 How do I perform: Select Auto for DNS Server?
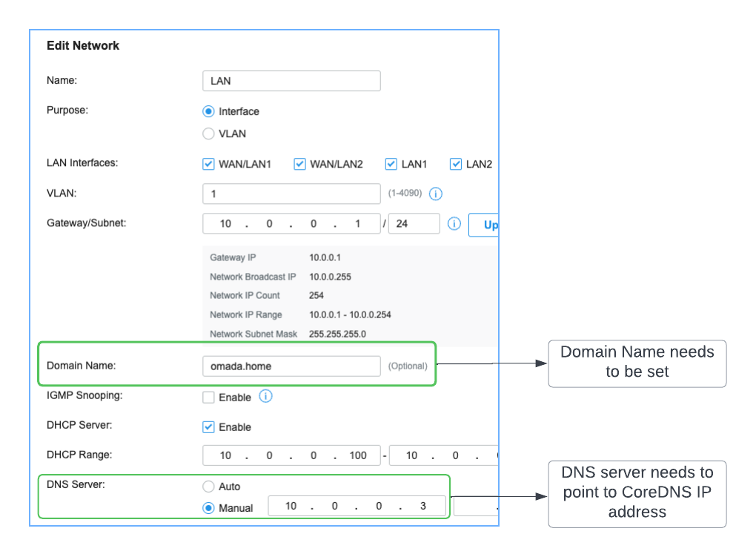(208, 487)
